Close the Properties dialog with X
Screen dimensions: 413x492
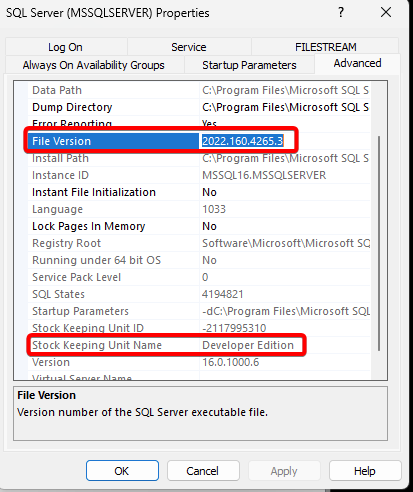(x=386, y=13)
